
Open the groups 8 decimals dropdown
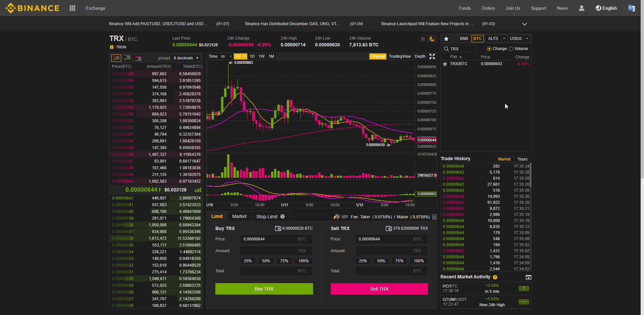[x=186, y=58]
